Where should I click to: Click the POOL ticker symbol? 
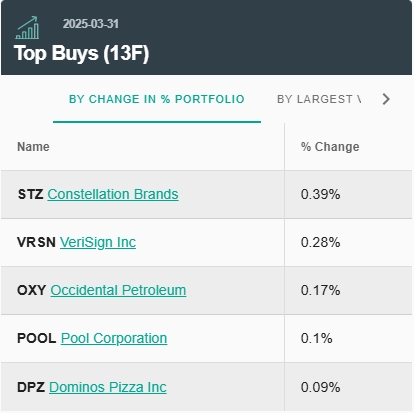[37, 338]
